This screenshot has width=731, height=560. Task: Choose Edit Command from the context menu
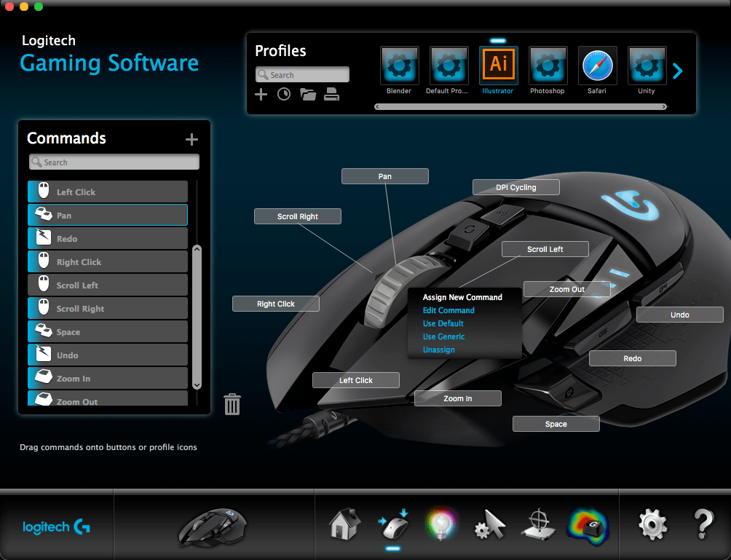tap(449, 310)
